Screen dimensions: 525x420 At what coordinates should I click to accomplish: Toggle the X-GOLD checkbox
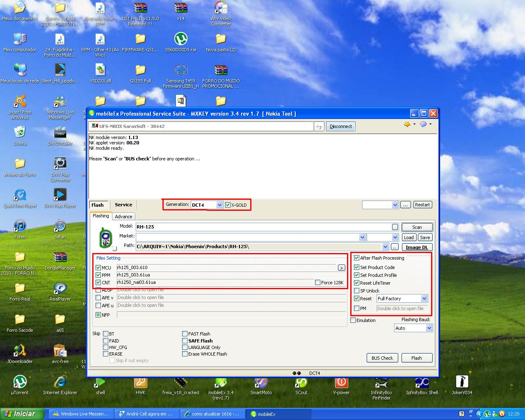pos(228,205)
